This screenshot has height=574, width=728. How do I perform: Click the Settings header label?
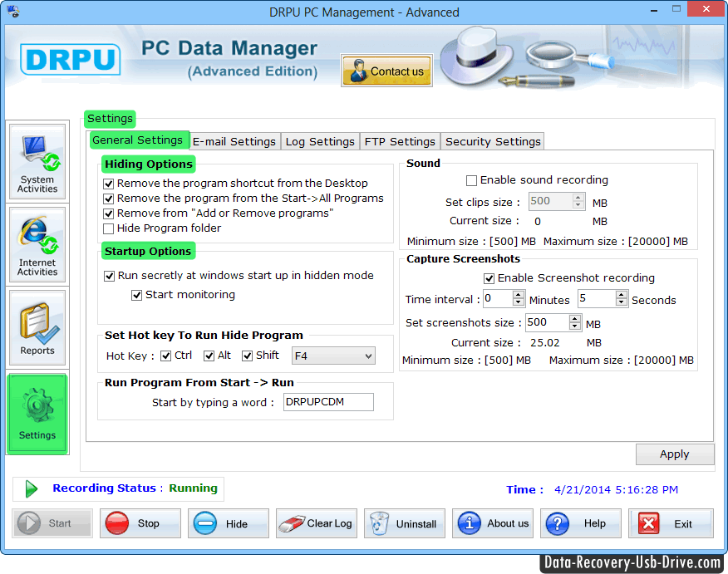(x=110, y=119)
